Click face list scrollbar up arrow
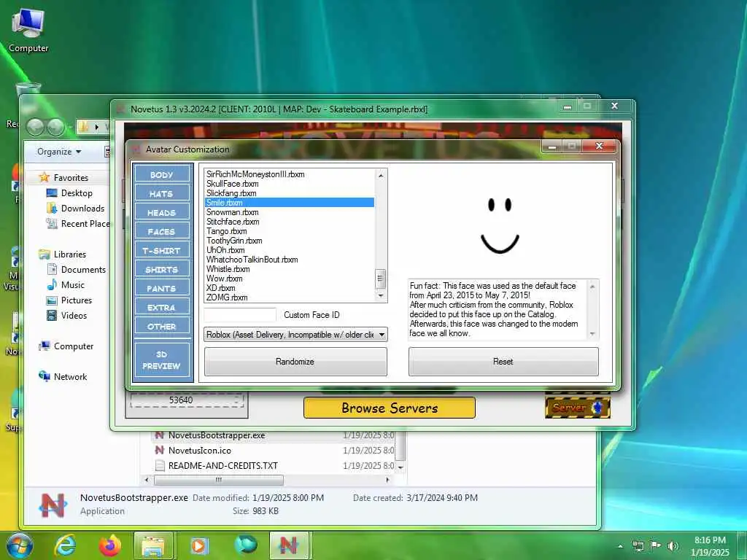 pos(381,175)
